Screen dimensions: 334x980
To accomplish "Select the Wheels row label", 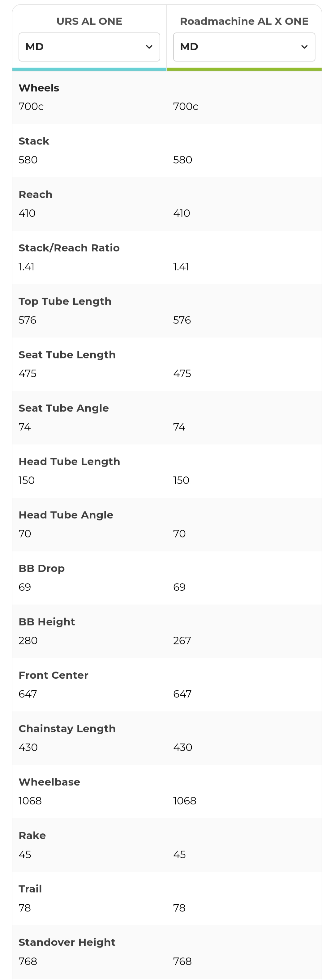I will tap(39, 88).
